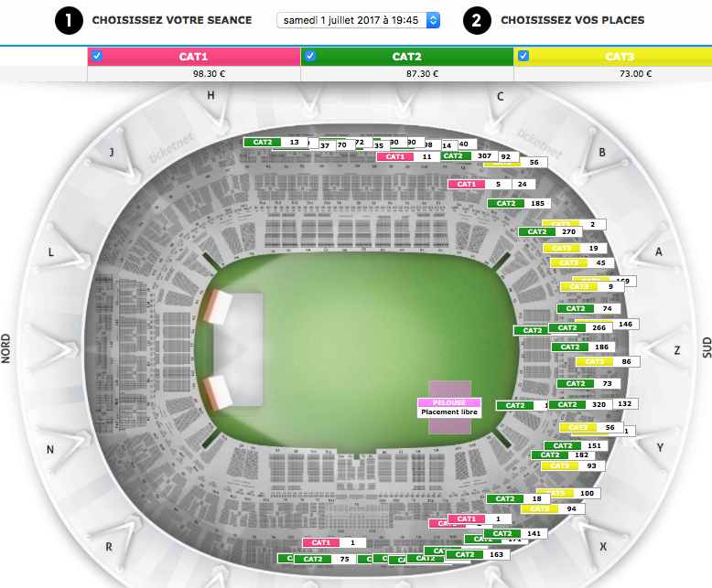Click the step 2 circle icon
Screen dimensions: 712x588
(477, 20)
